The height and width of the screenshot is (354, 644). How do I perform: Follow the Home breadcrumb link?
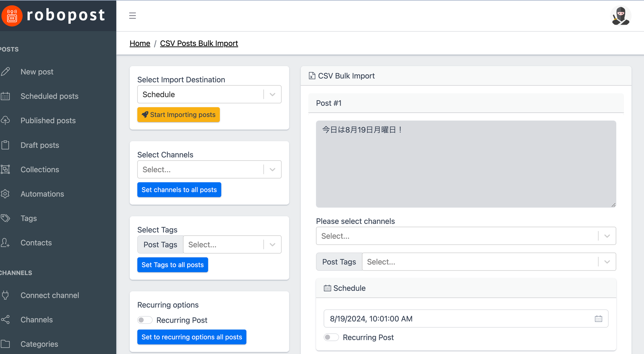[140, 43]
